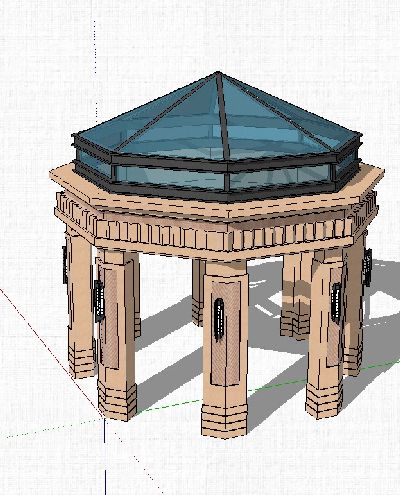Image resolution: width=400 pixels, height=495 pixels.
Task: Pick the wall lamp on the front-left column
Action: point(99,301)
